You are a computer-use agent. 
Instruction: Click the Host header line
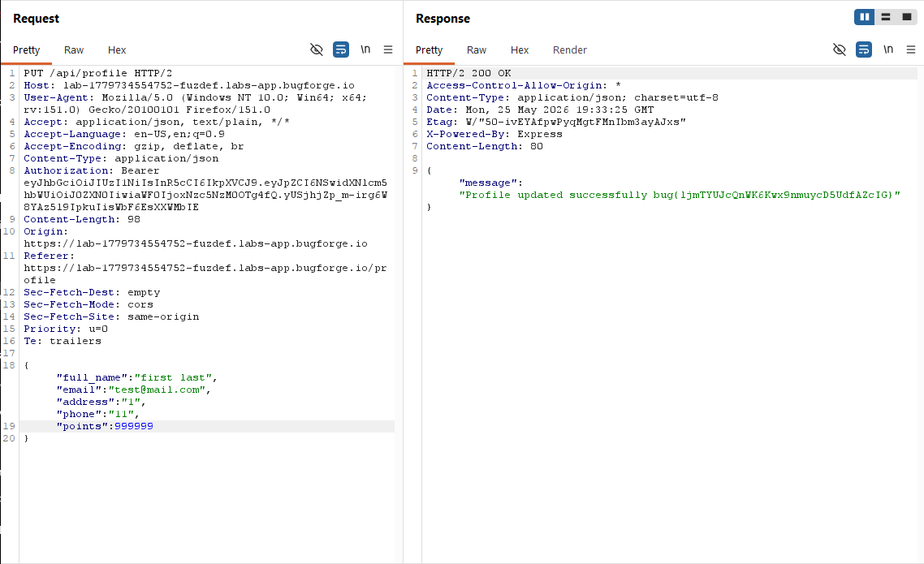(x=189, y=85)
